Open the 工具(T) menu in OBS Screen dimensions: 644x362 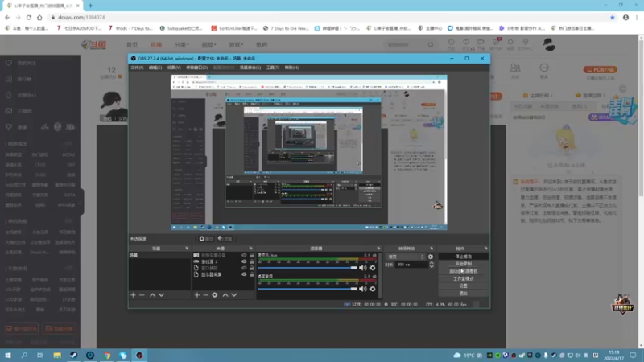pos(273,68)
